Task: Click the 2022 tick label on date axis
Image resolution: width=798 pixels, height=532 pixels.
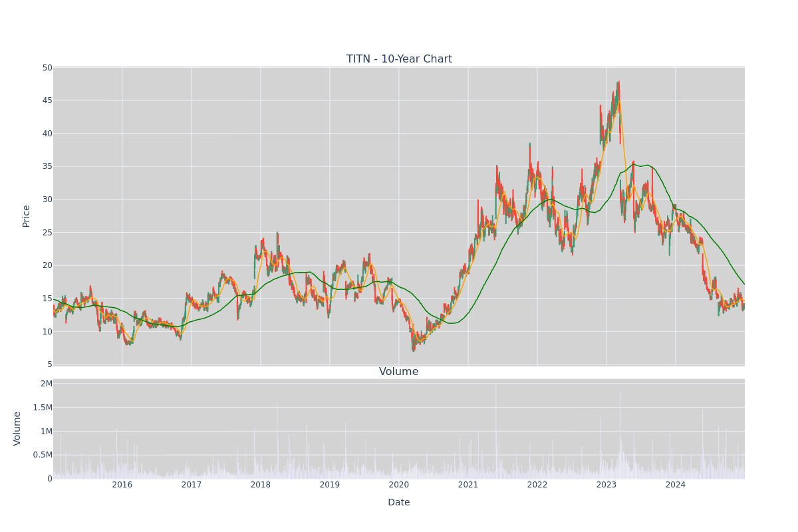Action: point(537,485)
